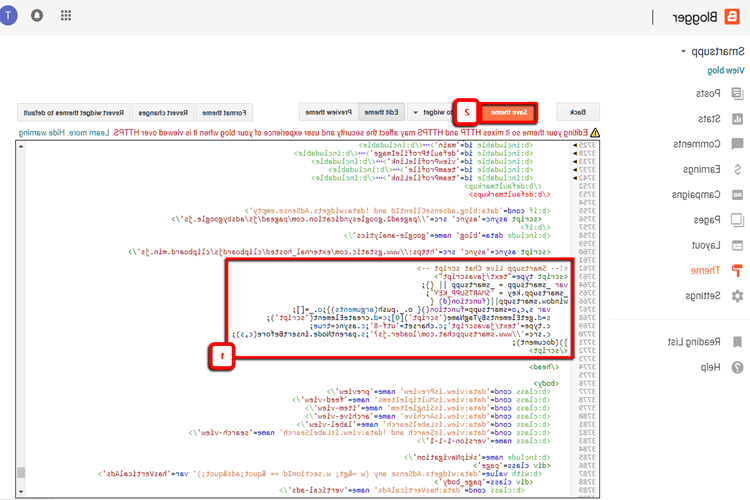Click the Hide warning link

42,133
